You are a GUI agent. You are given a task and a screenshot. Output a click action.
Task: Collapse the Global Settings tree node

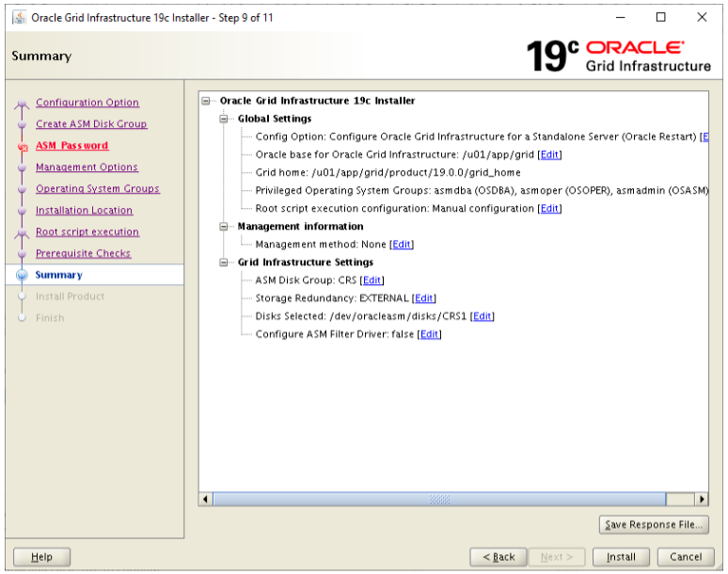pyautogui.click(x=224, y=119)
